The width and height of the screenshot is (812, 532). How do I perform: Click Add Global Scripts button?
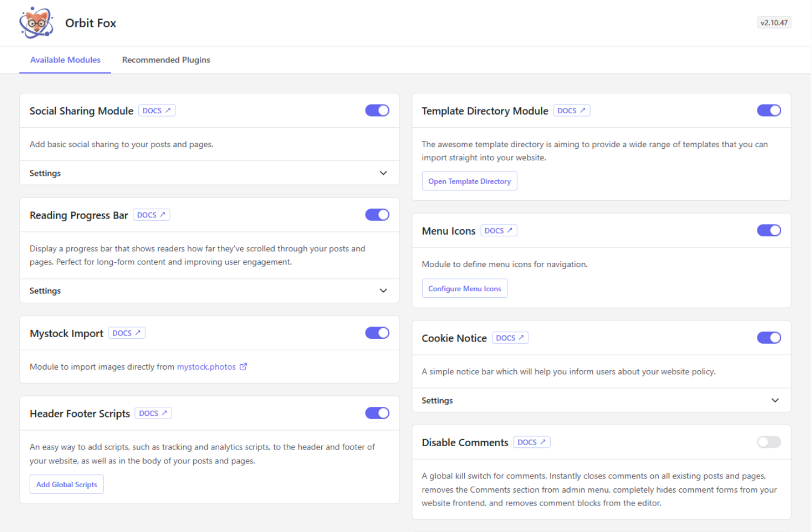coord(66,485)
